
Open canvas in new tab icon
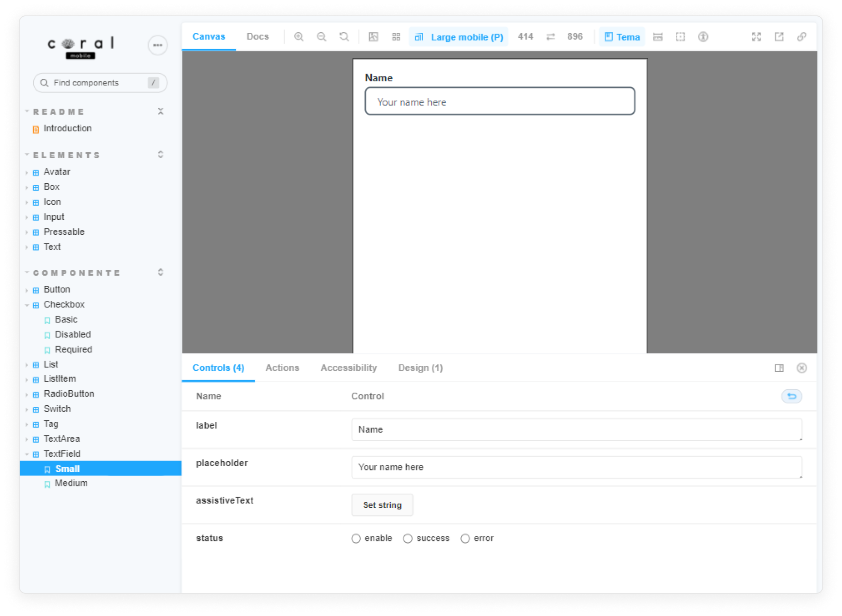tap(779, 37)
